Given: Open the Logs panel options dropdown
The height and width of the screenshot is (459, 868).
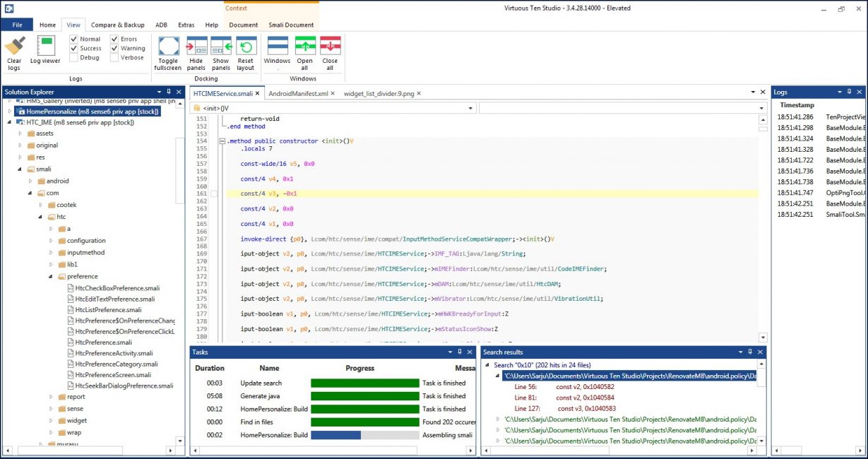Looking at the screenshot, I should pos(839,92).
